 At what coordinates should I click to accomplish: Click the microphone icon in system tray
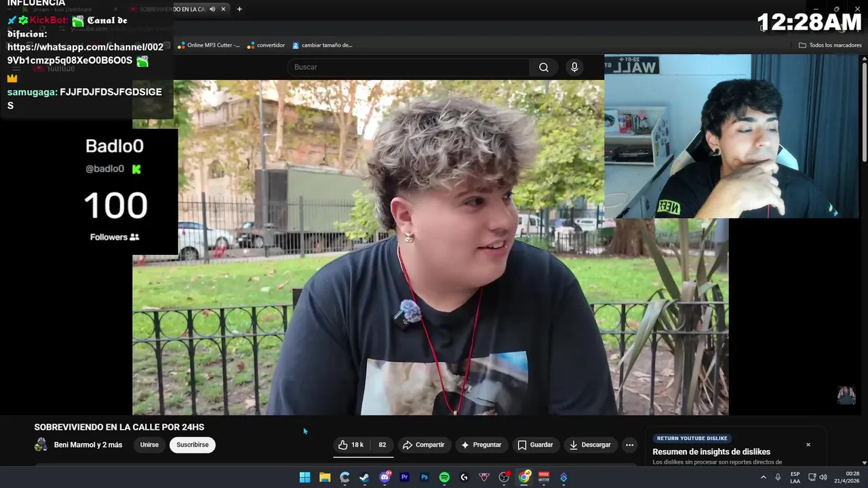tap(777, 477)
